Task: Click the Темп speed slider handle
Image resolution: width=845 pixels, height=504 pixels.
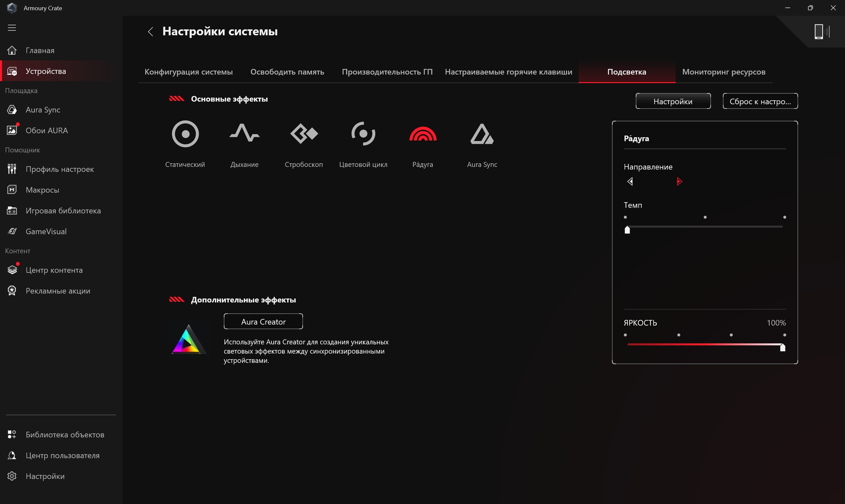Action: [627, 230]
